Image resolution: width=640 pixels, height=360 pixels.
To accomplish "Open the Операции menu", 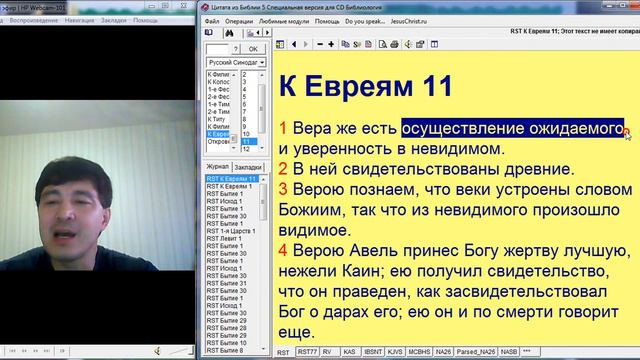I will pyautogui.click(x=239, y=21).
